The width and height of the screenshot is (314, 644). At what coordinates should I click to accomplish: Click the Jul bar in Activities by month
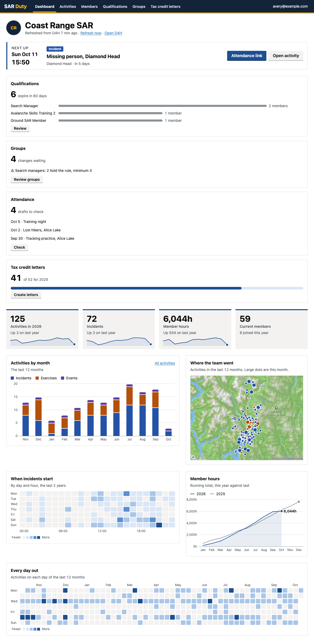130,410
